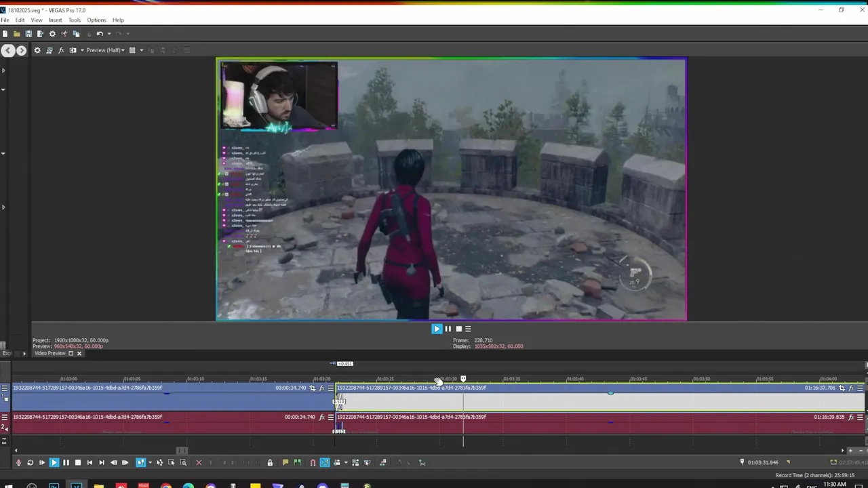
Task: Close the Video Preview tab
Action: (x=79, y=353)
